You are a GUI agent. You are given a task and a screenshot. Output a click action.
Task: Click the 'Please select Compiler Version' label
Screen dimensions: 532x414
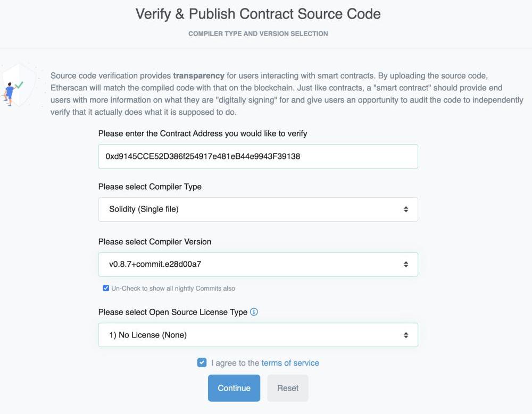[x=155, y=241]
